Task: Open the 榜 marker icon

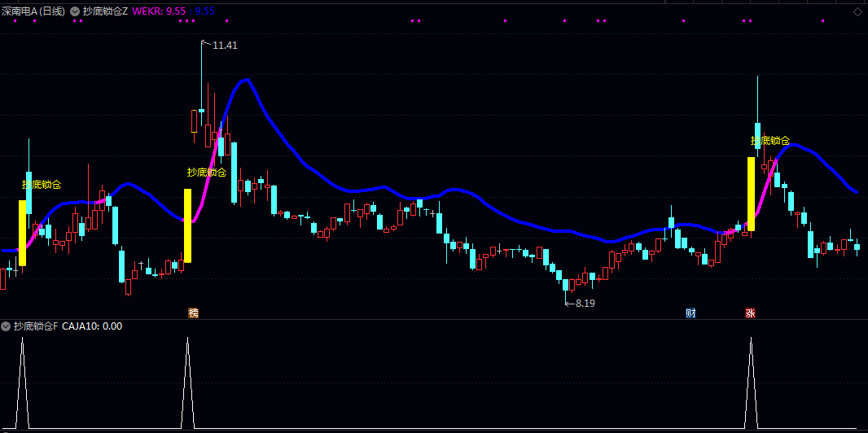Action: (193, 313)
